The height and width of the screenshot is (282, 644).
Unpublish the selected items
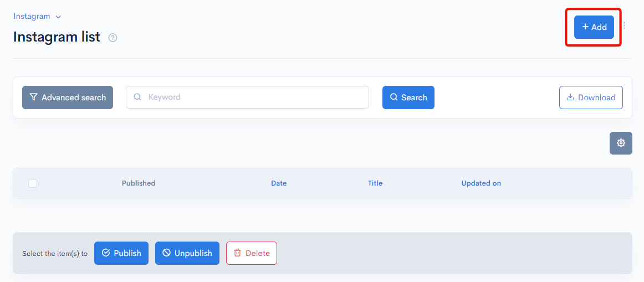point(187,253)
